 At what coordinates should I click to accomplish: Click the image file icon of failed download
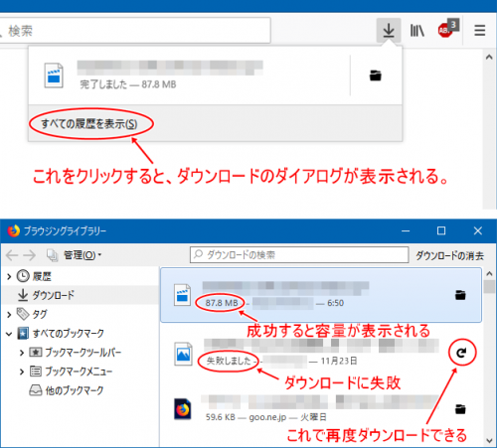183,354
